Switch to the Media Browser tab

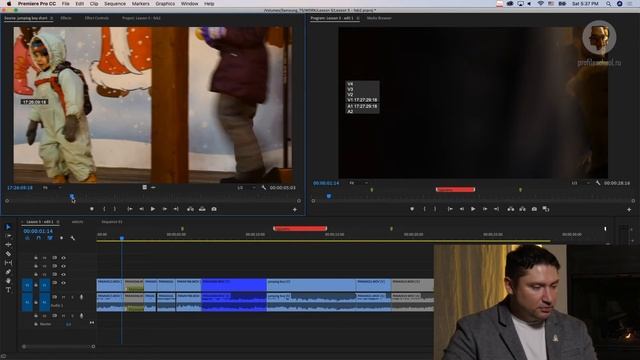[x=379, y=18]
